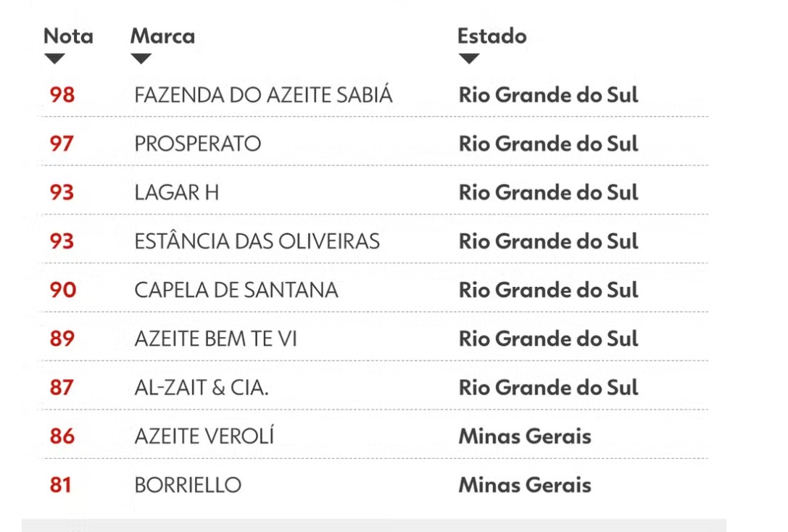This screenshot has width=788, height=532.
Task: Click Minas Gerais in the Azeite Verolí row
Action: pyautogui.click(x=524, y=436)
